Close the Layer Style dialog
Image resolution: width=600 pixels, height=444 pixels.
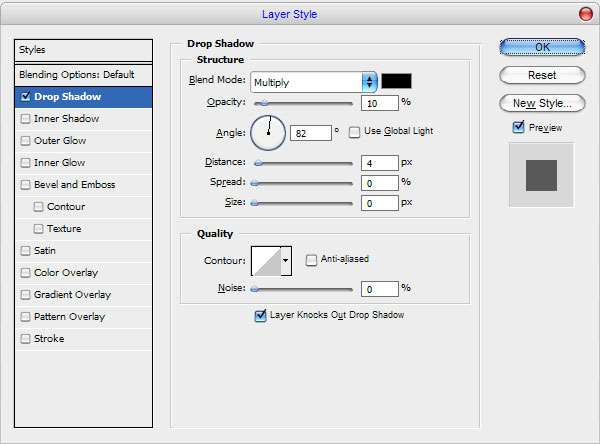[585, 14]
